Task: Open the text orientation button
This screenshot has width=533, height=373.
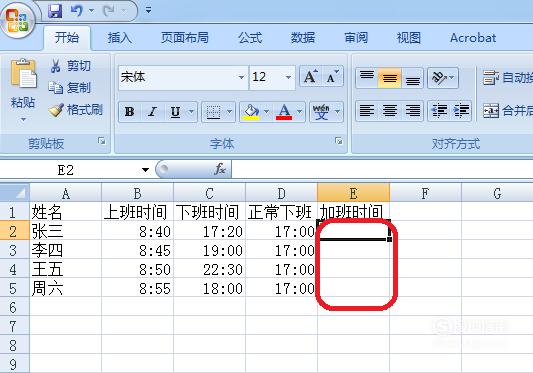Action: (x=443, y=78)
